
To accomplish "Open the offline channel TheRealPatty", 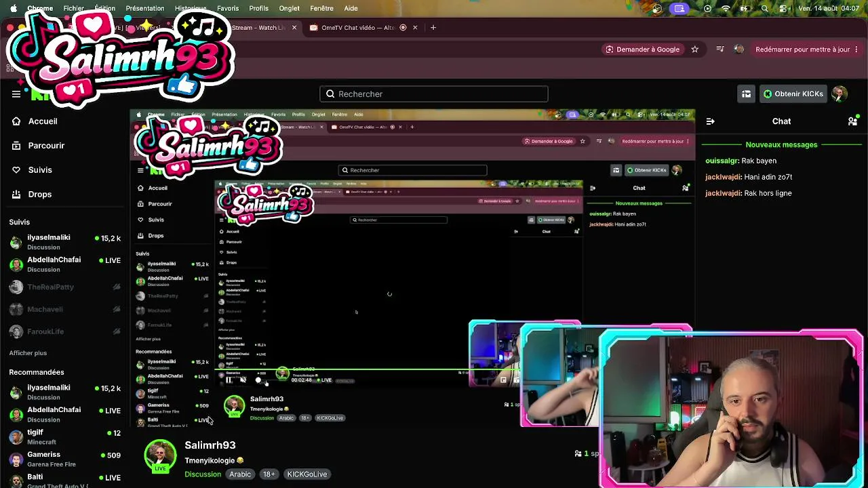I will click(64, 287).
